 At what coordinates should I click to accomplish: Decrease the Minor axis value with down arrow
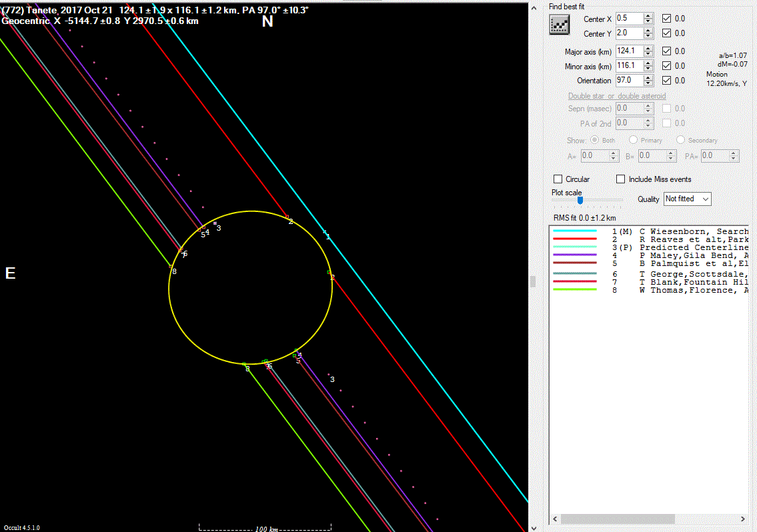[x=648, y=69]
